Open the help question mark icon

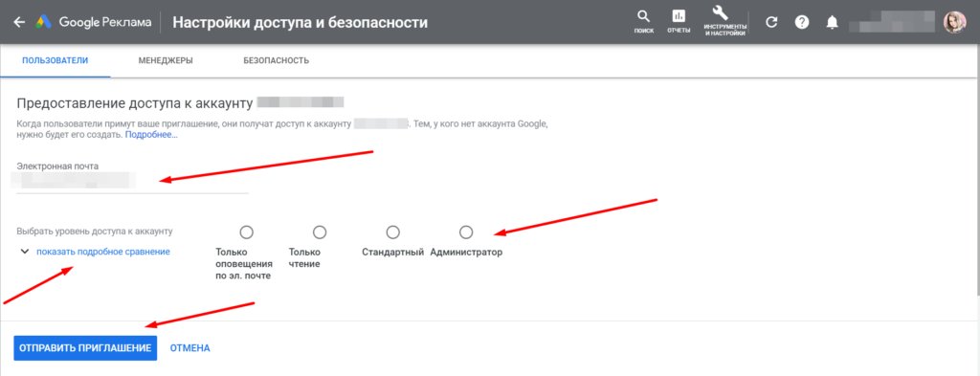pos(802,23)
